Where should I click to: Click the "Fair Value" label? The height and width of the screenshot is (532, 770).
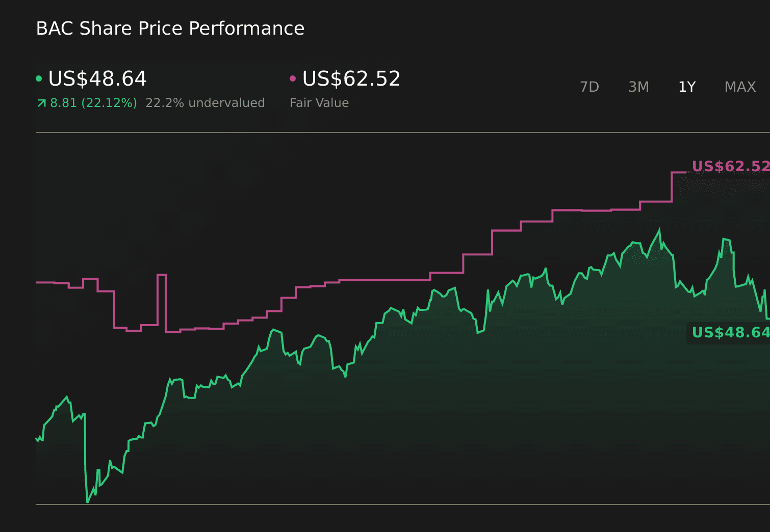pos(319,103)
